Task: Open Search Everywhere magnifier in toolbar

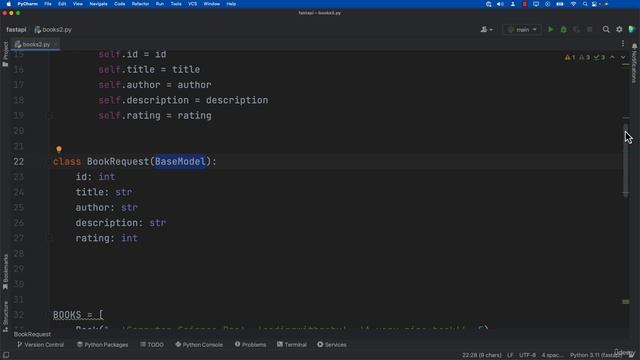Action: coord(606,29)
